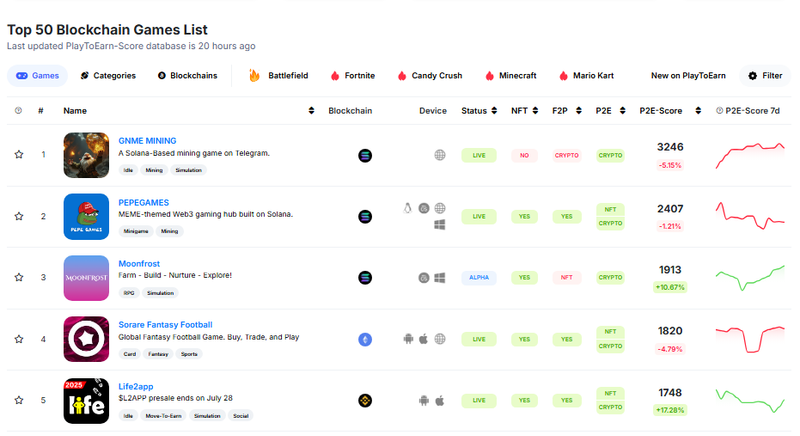Click the Android icon on Sorare Fantasy Football row

(x=408, y=339)
